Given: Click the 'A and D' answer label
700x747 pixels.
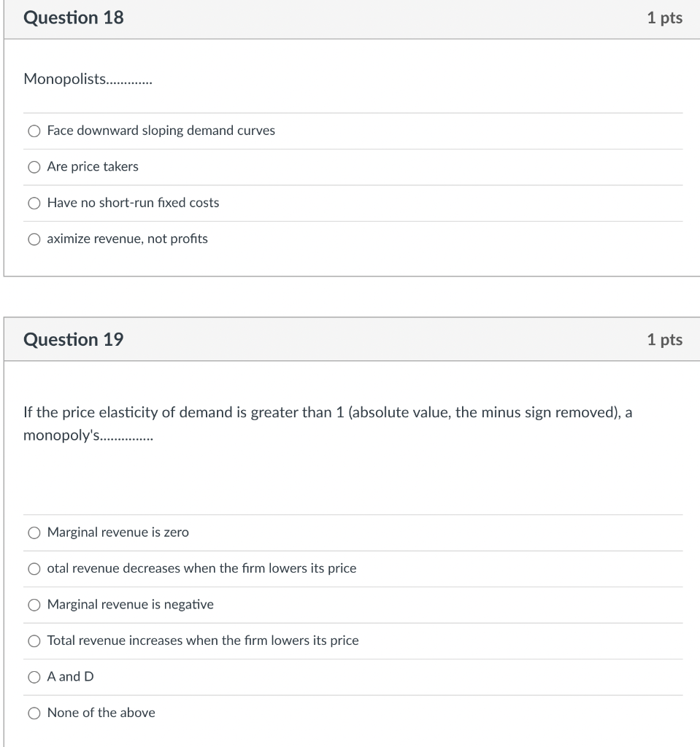Looking at the screenshot, I should pos(71,676).
